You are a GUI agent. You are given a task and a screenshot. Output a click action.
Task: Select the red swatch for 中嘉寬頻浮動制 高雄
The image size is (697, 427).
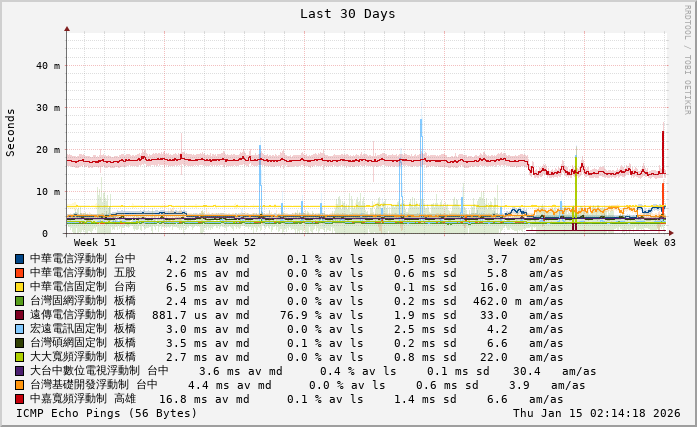coord(19,399)
